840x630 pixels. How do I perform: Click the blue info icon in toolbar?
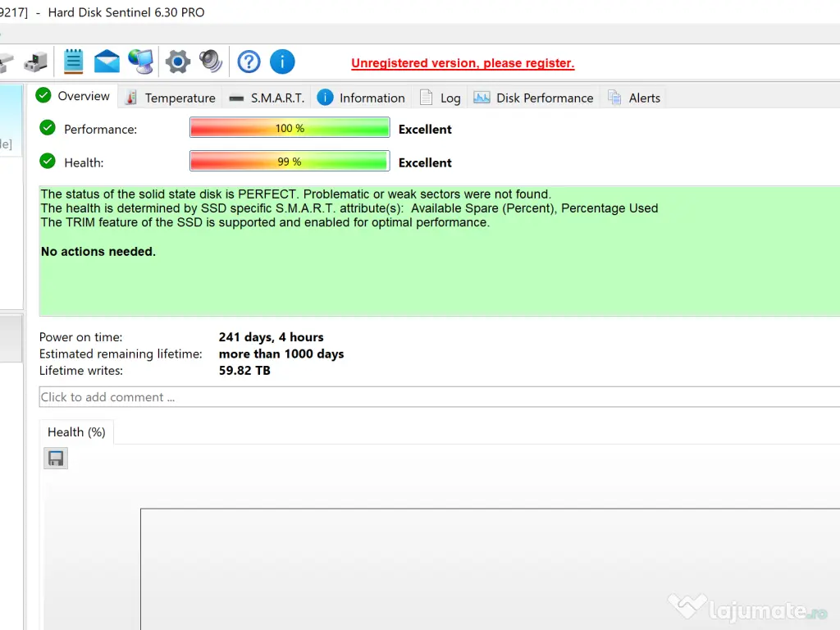282,62
